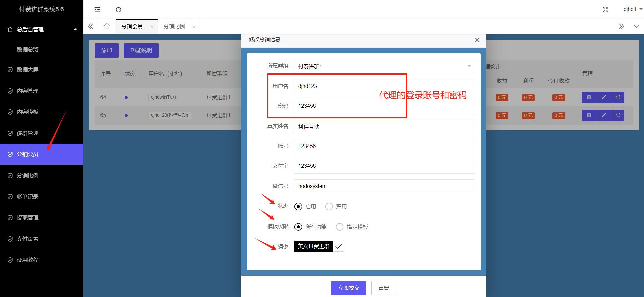Select the 所有功能 radio button
644x297 pixels.
[x=298, y=227]
